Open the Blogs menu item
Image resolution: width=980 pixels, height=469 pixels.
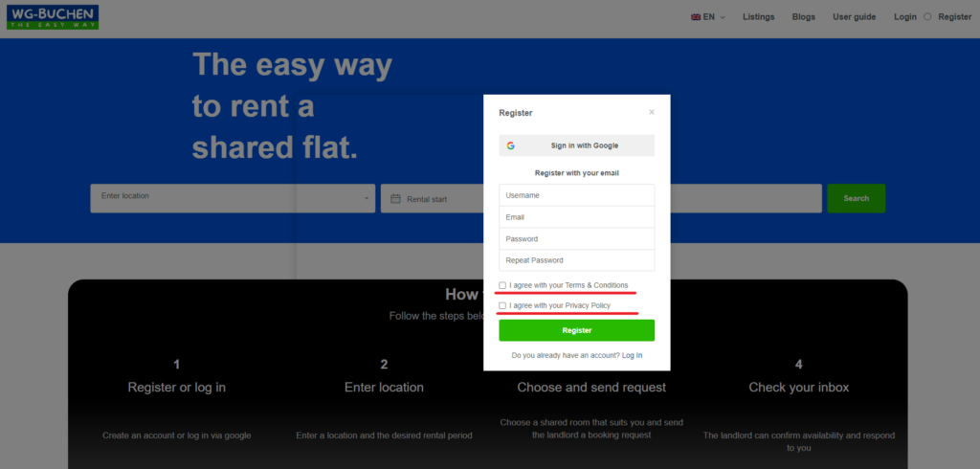click(804, 17)
